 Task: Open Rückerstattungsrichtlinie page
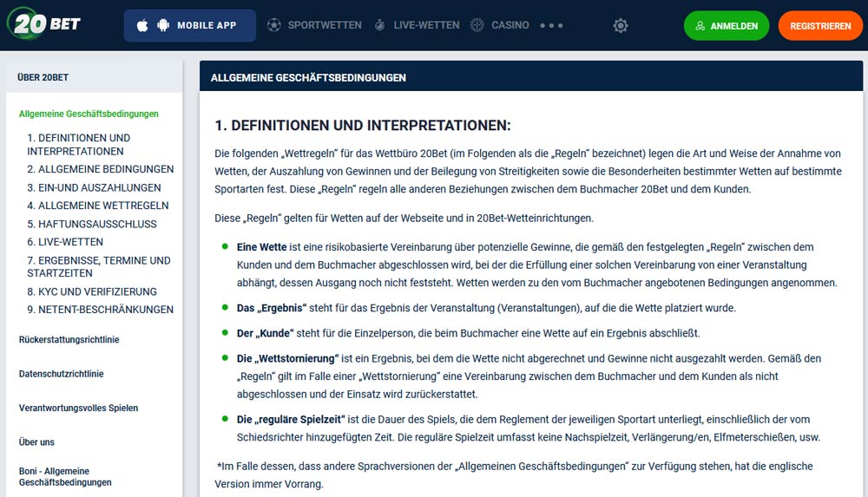69,339
